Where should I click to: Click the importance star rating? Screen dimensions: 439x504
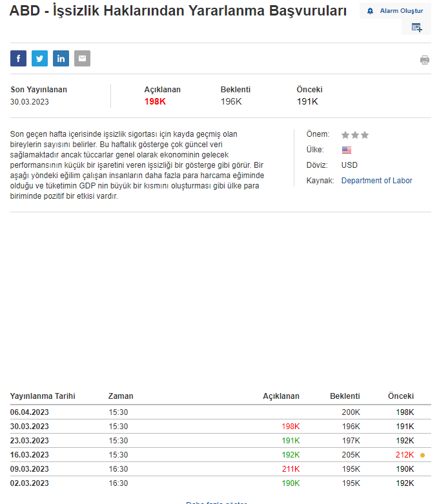click(354, 135)
